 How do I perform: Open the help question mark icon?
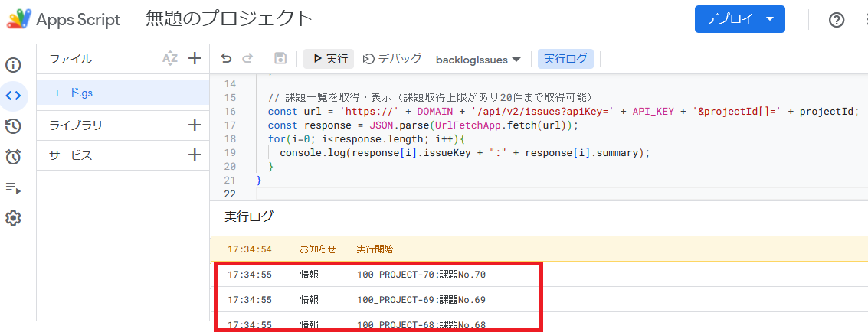pos(837,21)
